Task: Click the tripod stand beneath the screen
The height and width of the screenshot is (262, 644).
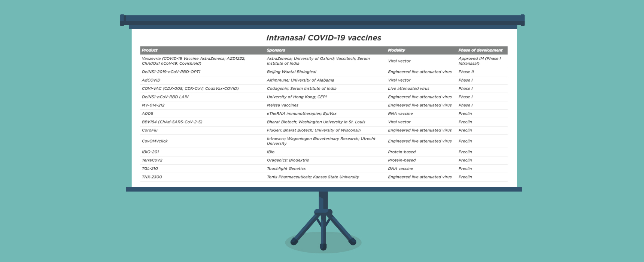Action: click(323, 221)
